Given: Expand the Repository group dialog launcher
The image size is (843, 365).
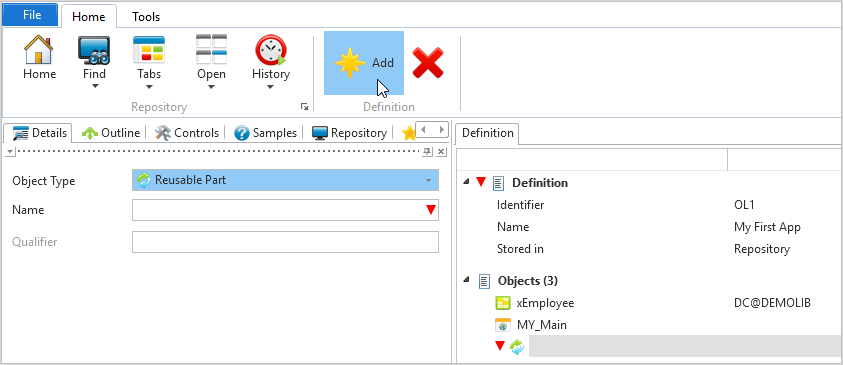Looking at the screenshot, I should tap(304, 107).
